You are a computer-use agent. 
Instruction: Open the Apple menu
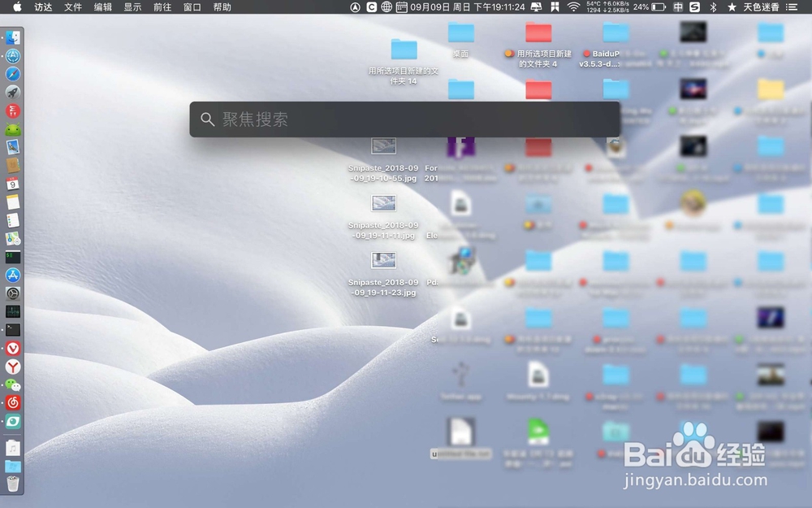click(x=17, y=7)
